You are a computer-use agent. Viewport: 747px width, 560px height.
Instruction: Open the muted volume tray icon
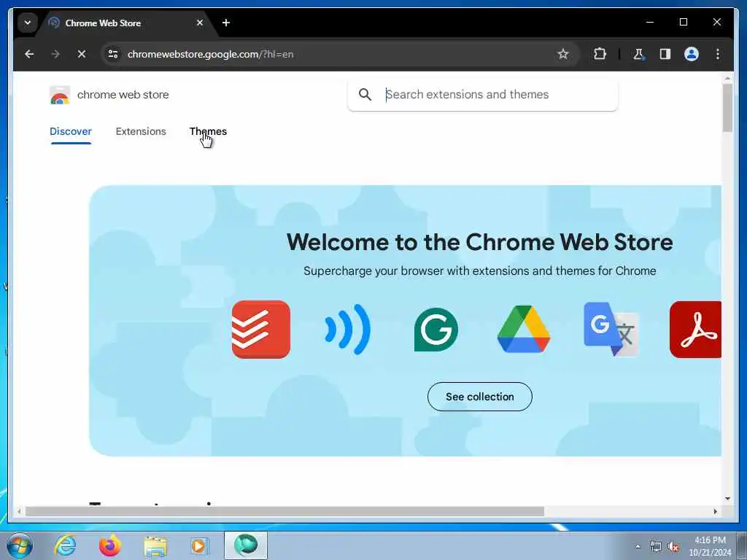[673, 546]
